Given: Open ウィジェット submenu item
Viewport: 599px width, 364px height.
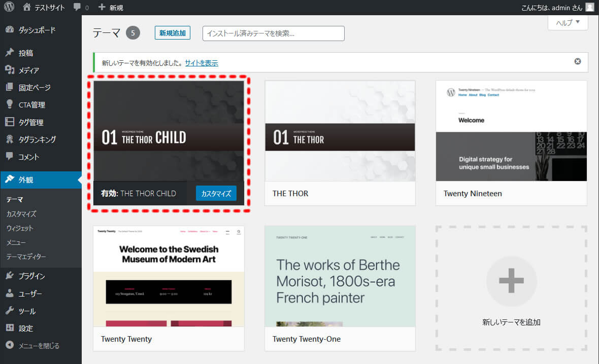Looking at the screenshot, I should point(20,228).
